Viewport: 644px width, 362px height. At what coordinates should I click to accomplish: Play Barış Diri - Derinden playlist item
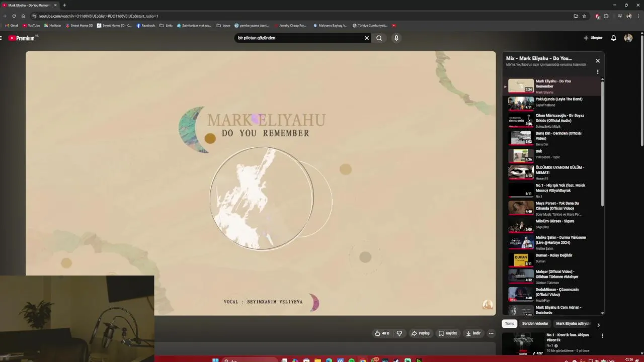552,138
